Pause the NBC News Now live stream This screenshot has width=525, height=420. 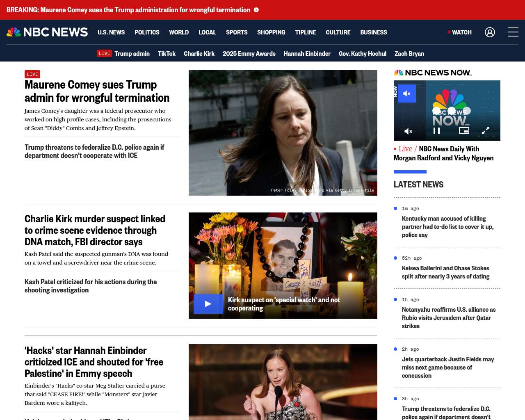[x=437, y=131]
